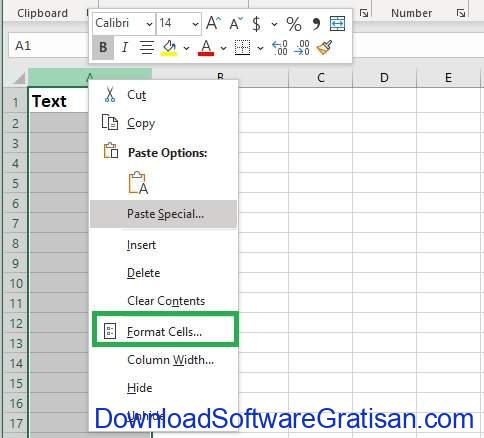Click the Increase Font Size icon
The width and height of the screenshot is (484, 438).
213,23
